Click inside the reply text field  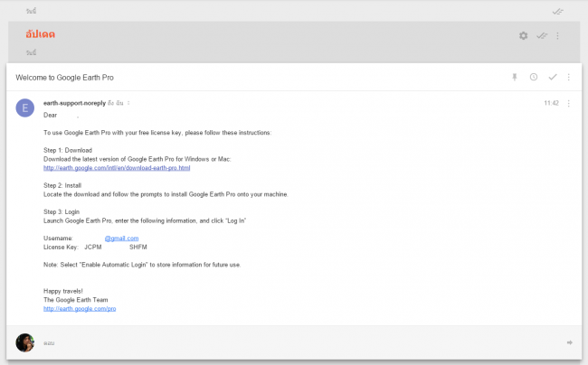click(x=271, y=343)
